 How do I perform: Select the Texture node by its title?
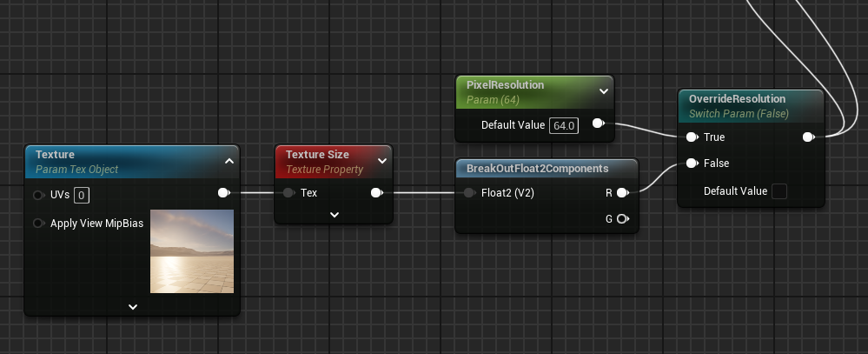55,155
